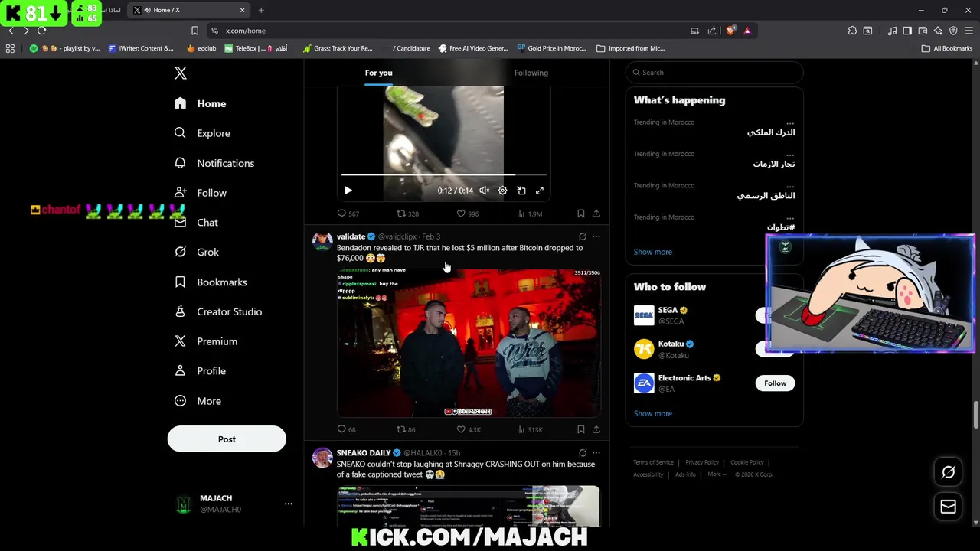Open browser extensions puzzle icon
The height and width of the screenshot is (551, 980).
[852, 31]
